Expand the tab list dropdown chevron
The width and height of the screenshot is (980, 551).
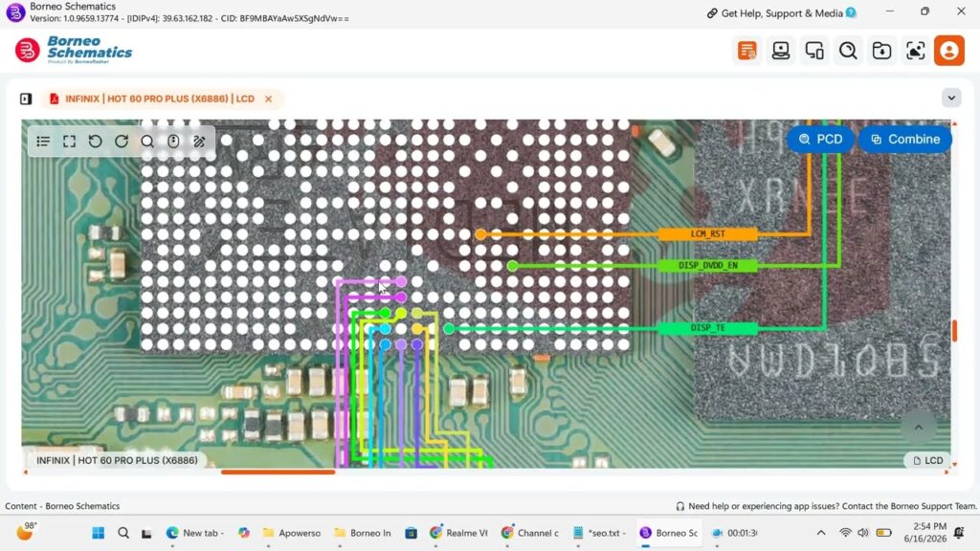[951, 99]
